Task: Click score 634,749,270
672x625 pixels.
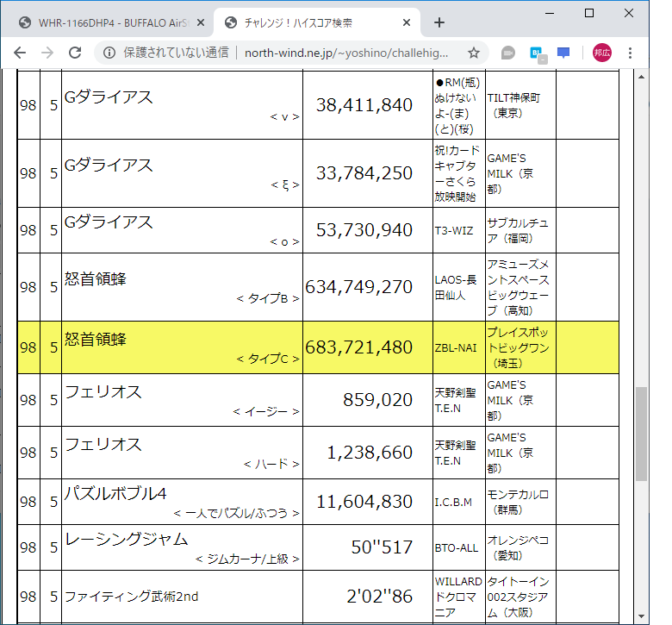Action: (358, 287)
